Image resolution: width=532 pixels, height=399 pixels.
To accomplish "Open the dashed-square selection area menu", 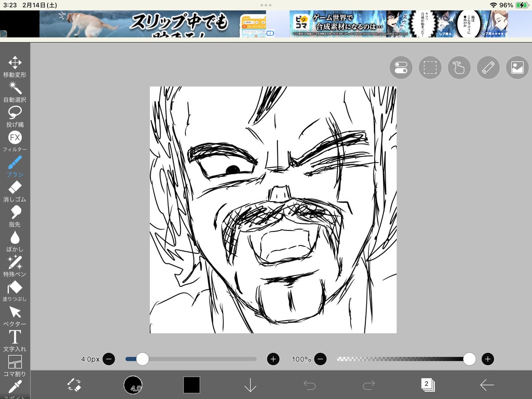I will [x=430, y=68].
